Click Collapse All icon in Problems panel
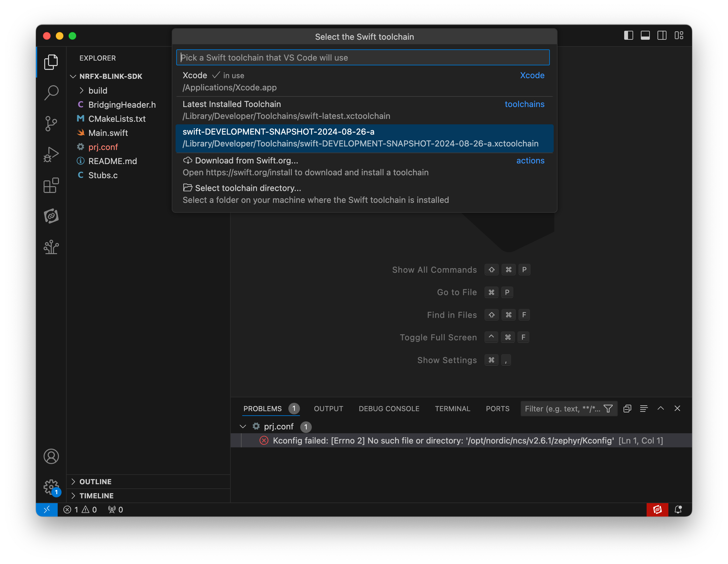Image resolution: width=728 pixels, height=564 pixels. point(627,409)
